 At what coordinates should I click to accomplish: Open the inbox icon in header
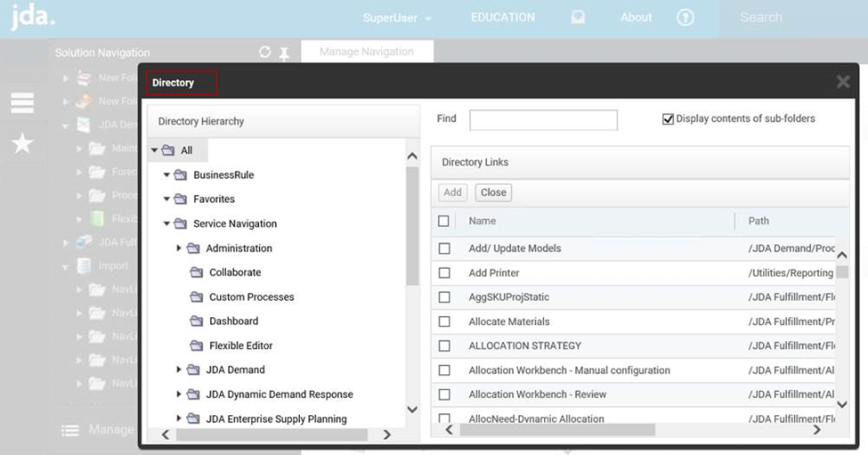(x=578, y=18)
